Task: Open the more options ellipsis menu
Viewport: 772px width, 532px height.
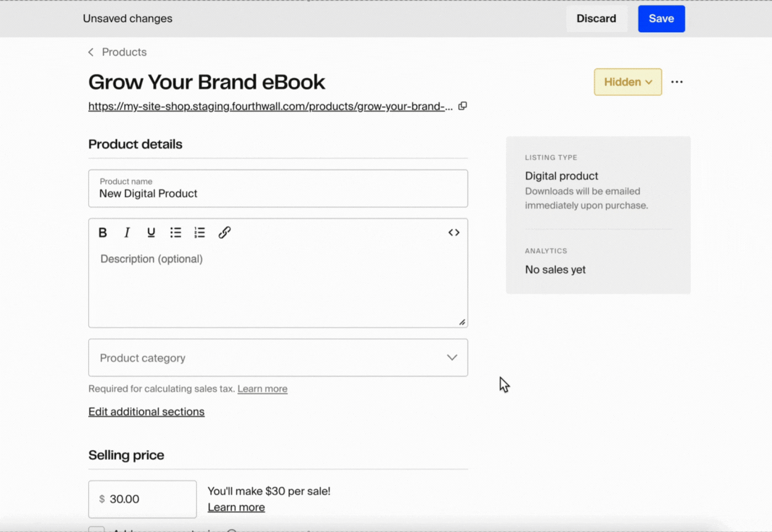Action: (677, 81)
